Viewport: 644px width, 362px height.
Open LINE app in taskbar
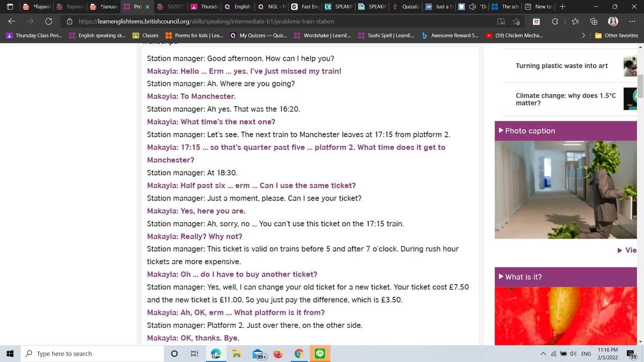point(320,353)
